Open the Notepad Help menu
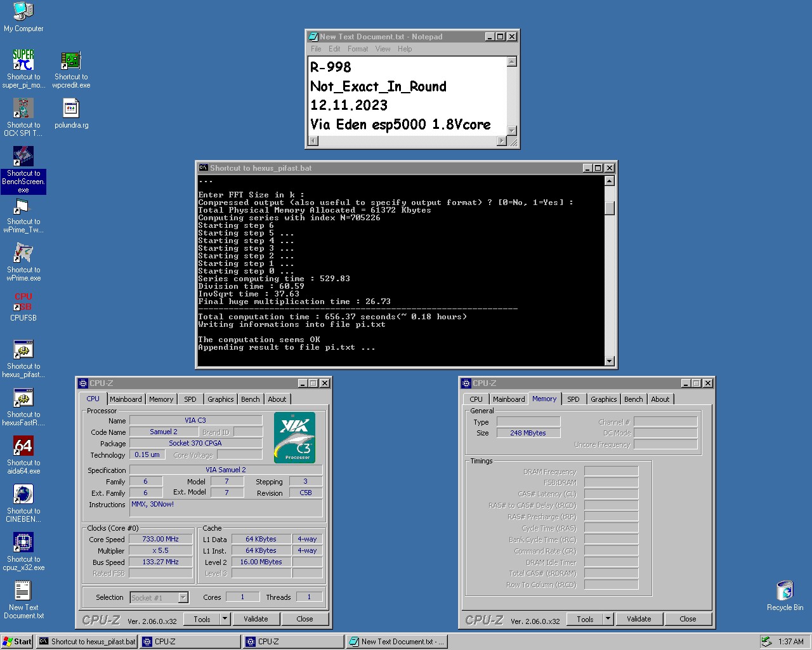The height and width of the screenshot is (650, 812). [x=405, y=49]
